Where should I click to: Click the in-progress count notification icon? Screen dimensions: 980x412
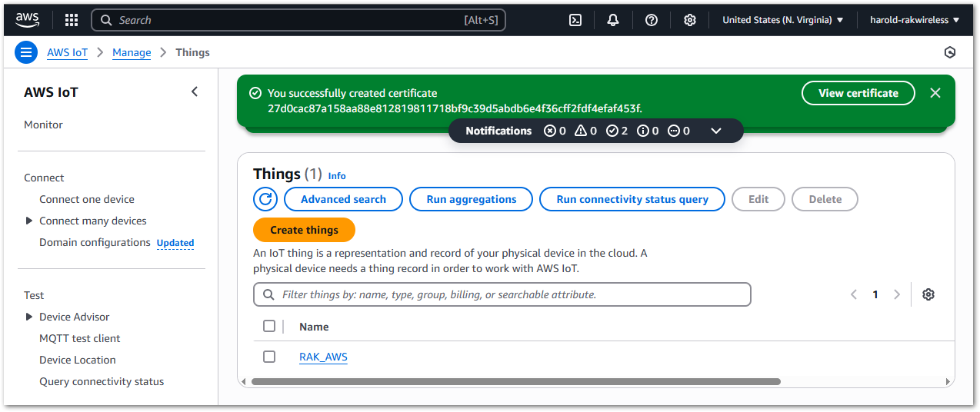click(x=674, y=131)
